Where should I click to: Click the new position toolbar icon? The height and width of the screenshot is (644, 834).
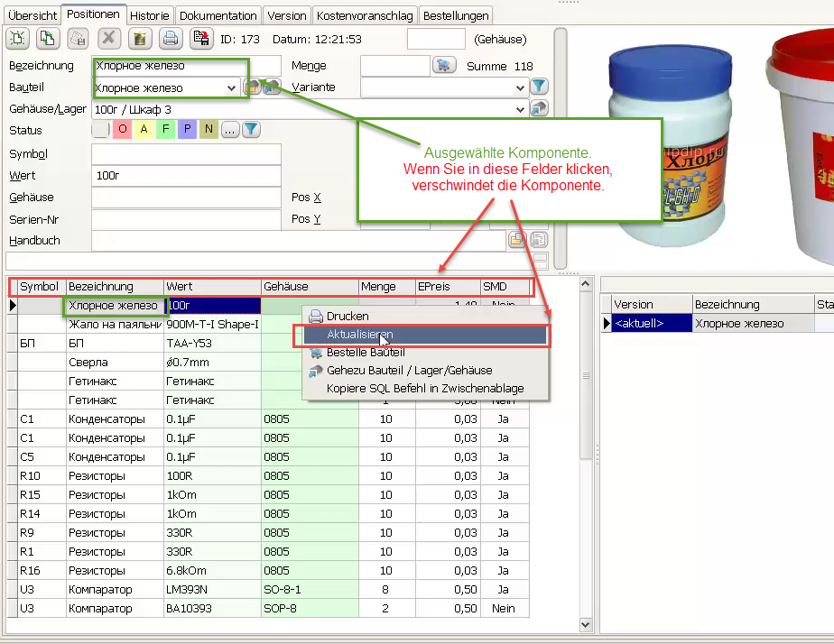[x=19, y=39]
